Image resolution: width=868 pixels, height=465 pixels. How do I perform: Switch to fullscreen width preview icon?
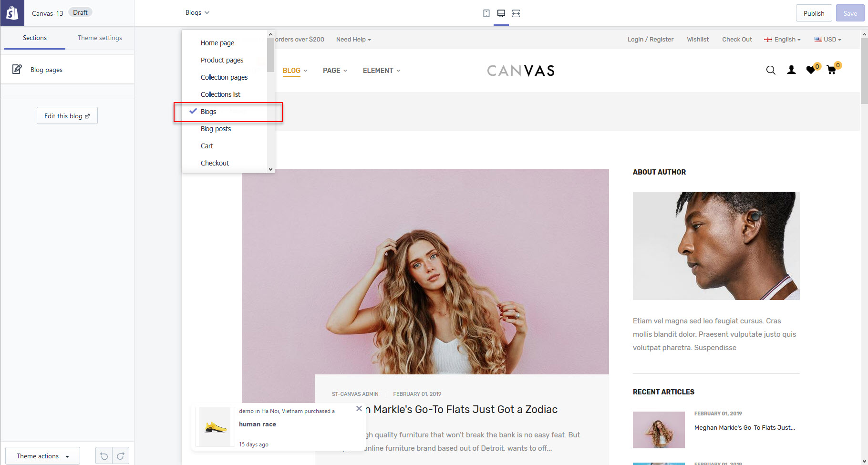(516, 13)
